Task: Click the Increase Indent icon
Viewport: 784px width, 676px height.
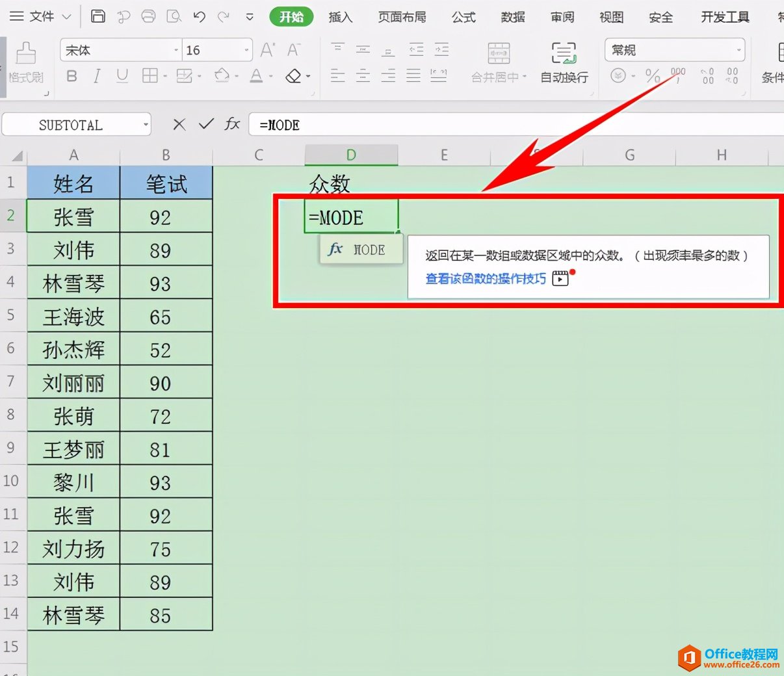Action: pyautogui.click(x=441, y=50)
